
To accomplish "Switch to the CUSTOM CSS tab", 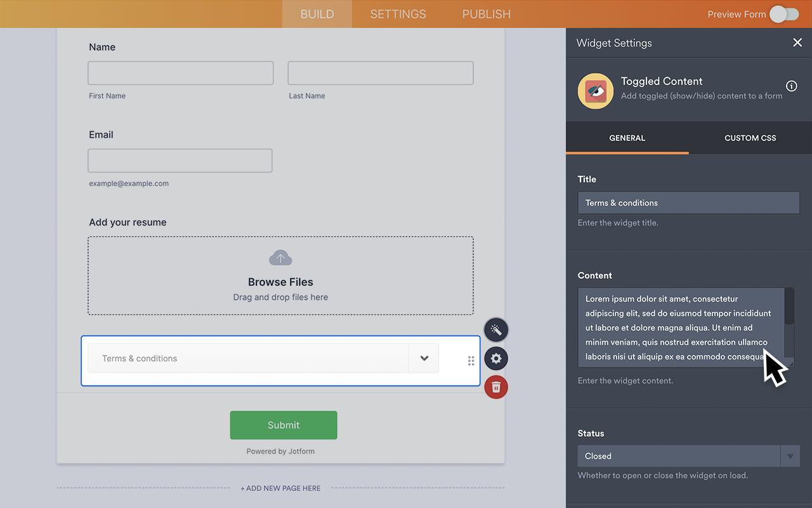I will pos(750,138).
